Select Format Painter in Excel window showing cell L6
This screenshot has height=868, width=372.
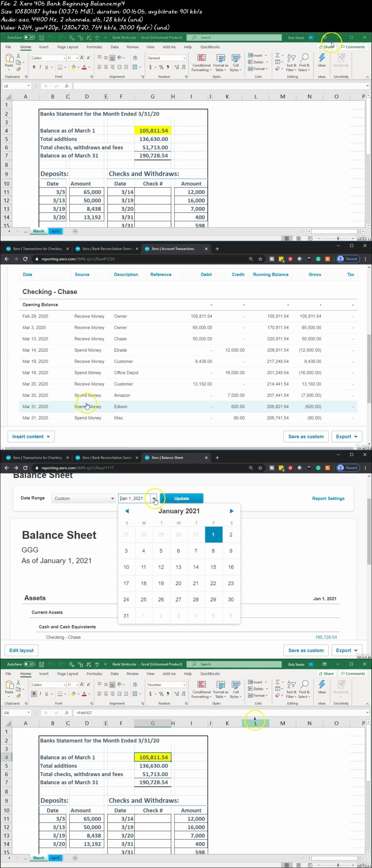(x=19, y=69)
